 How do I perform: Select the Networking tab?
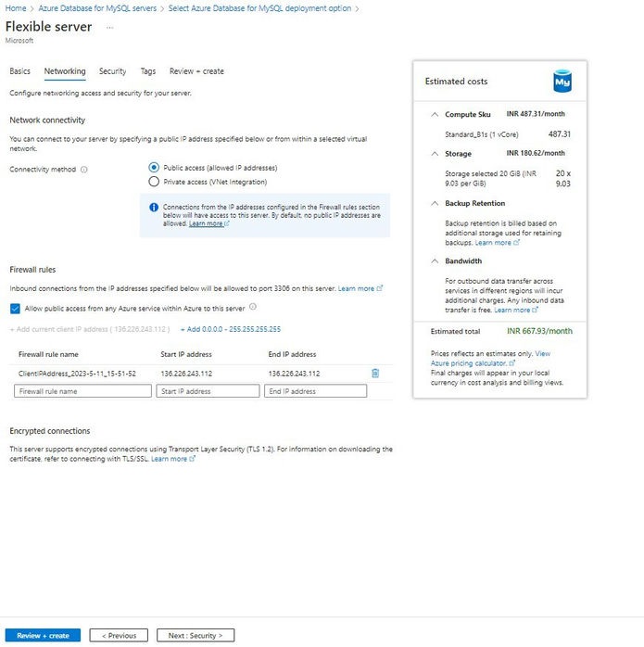[x=65, y=71]
